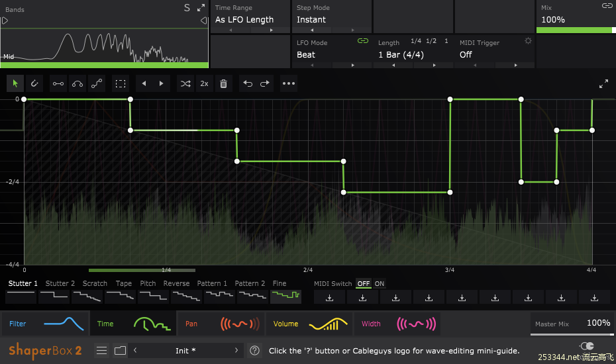Open the Filter shaper module
The image size is (616, 364).
pos(45,324)
